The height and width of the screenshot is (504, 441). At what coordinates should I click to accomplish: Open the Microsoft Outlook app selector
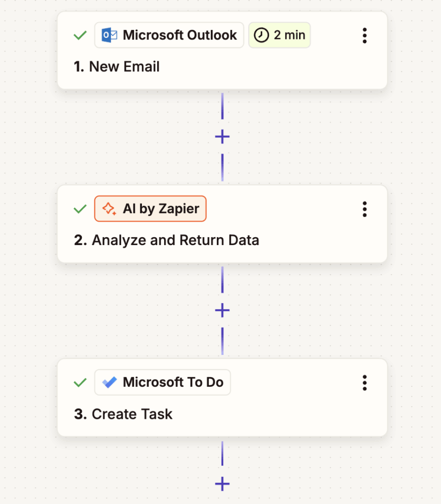click(169, 35)
